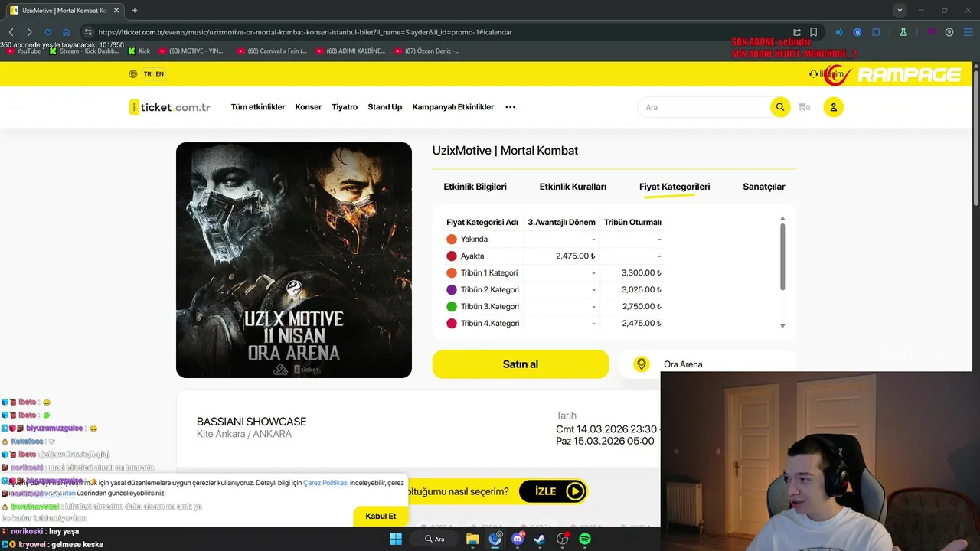The image size is (980, 551).
Task: Open Tüm etkinlikler menu
Action: [x=258, y=107]
